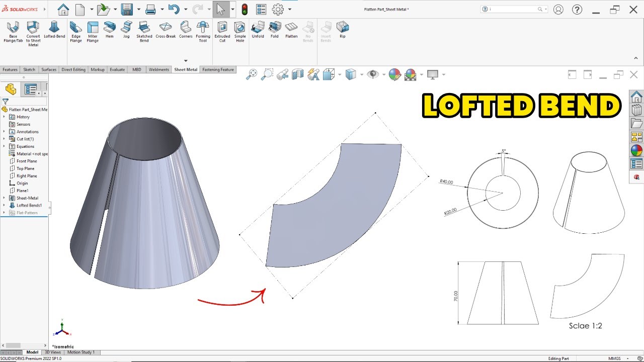This screenshot has width=644, height=362.
Task: Click the Apply Scene icon
Action: pos(411,74)
